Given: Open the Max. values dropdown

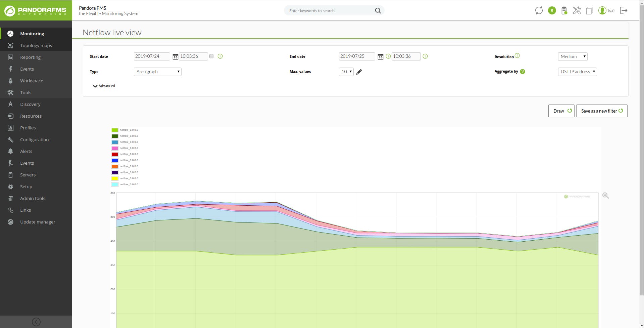Looking at the screenshot, I should [x=346, y=72].
